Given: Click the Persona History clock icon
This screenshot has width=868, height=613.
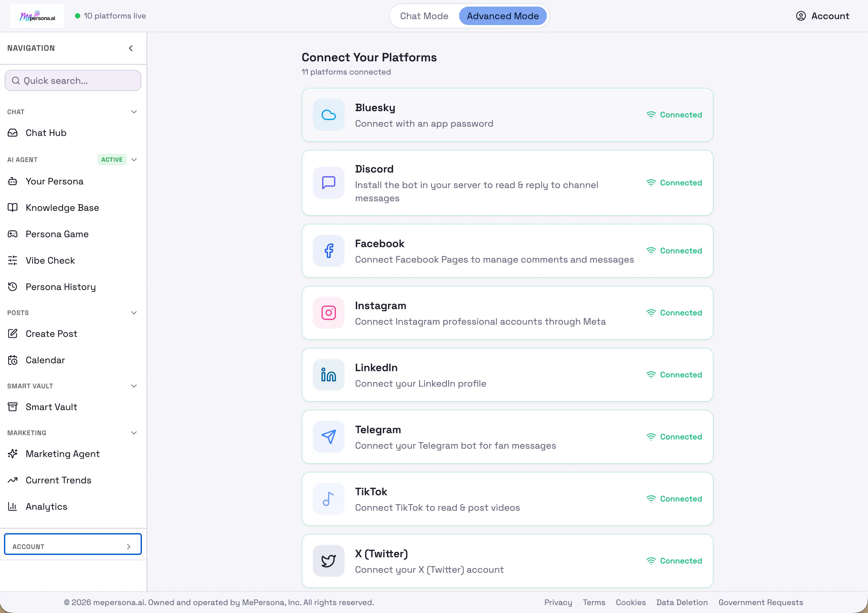Looking at the screenshot, I should click(13, 287).
